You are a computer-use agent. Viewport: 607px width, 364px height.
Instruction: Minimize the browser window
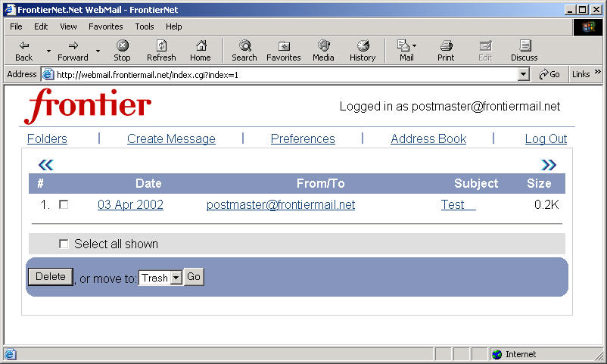coord(569,10)
